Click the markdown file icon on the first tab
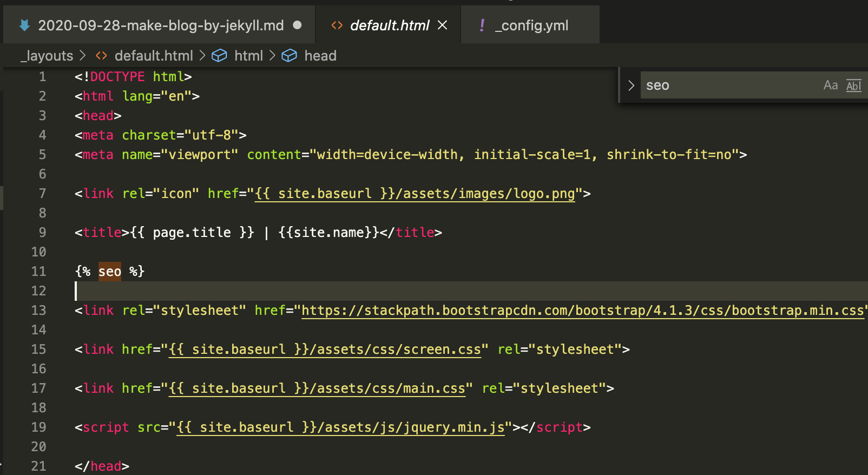 [24, 25]
